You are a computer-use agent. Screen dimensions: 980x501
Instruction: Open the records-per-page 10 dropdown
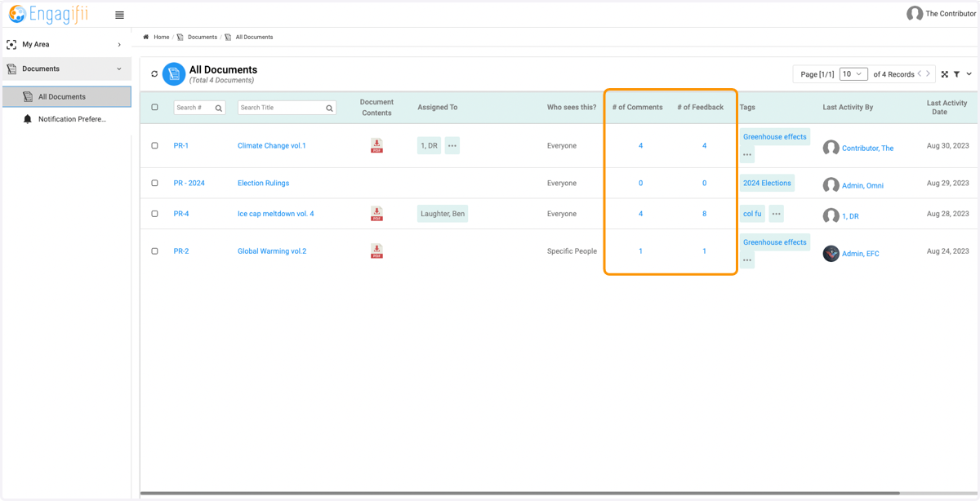click(853, 74)
